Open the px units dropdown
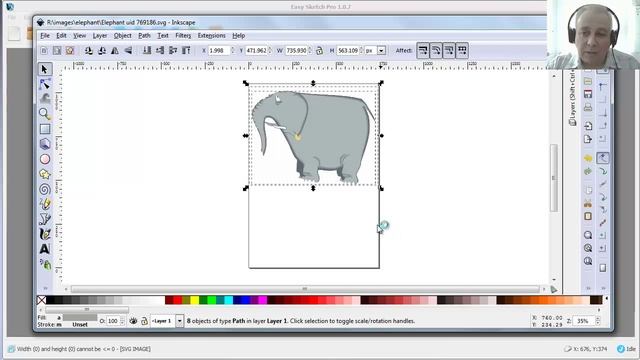The image size is (640, 360). [x=381, y=51]
